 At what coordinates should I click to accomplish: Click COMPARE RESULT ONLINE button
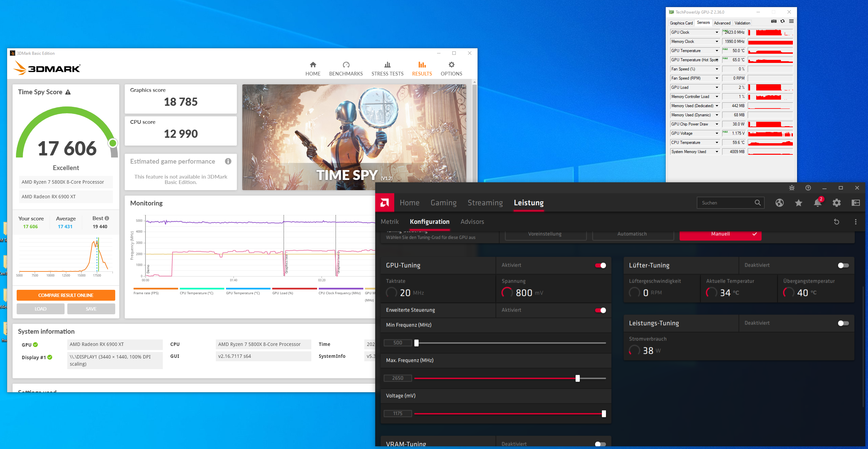tap(66, 295)
